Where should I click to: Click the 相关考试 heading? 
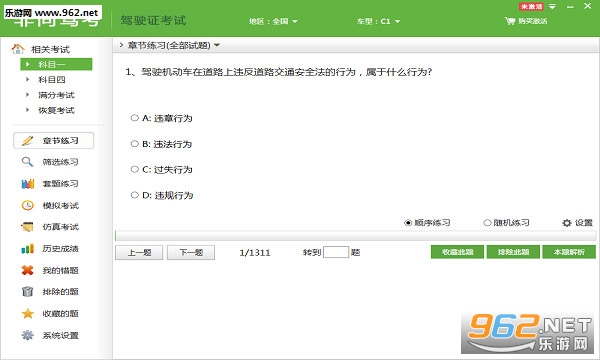click(51, 49)
